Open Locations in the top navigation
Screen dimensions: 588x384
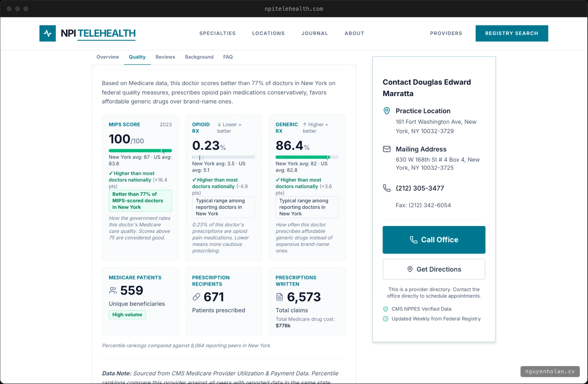point(268,33)
